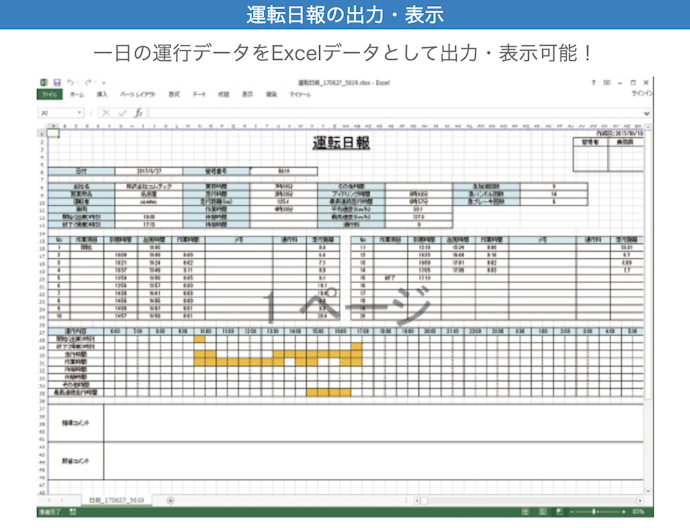Click inside the formula bar input

pyautogui.click(x=395, y=113)
